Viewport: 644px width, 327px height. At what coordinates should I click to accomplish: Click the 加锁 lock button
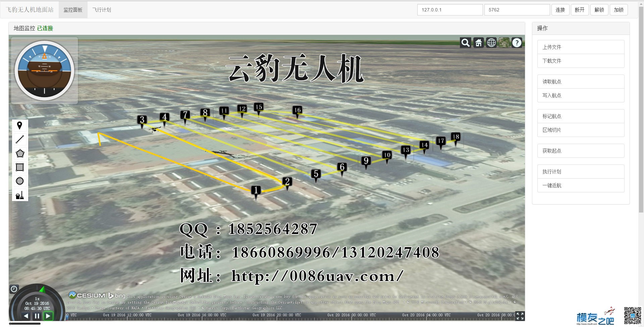(619, 10)
